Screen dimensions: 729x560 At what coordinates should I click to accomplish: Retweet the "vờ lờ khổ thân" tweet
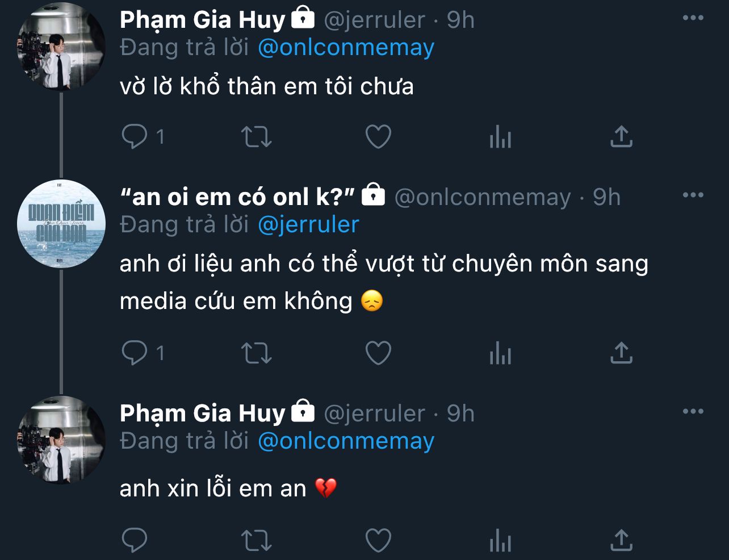tap(257, 137)
